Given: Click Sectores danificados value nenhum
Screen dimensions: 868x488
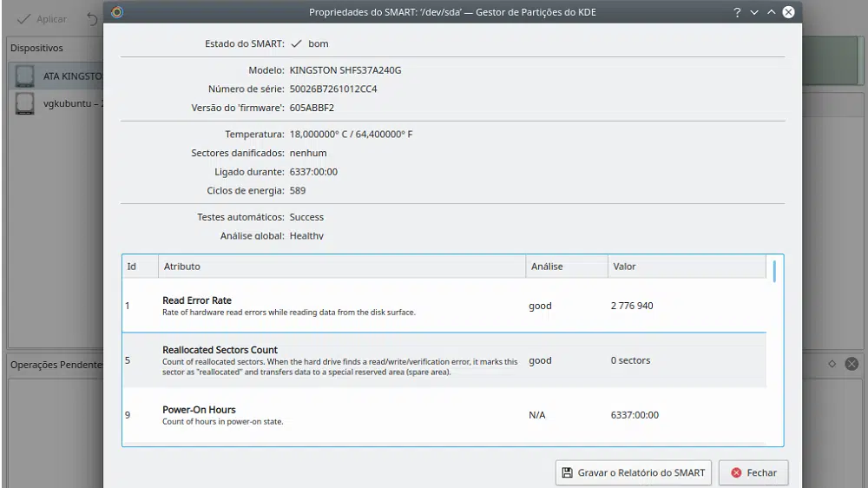Looking at the screenshot, I should click(308, 154).
